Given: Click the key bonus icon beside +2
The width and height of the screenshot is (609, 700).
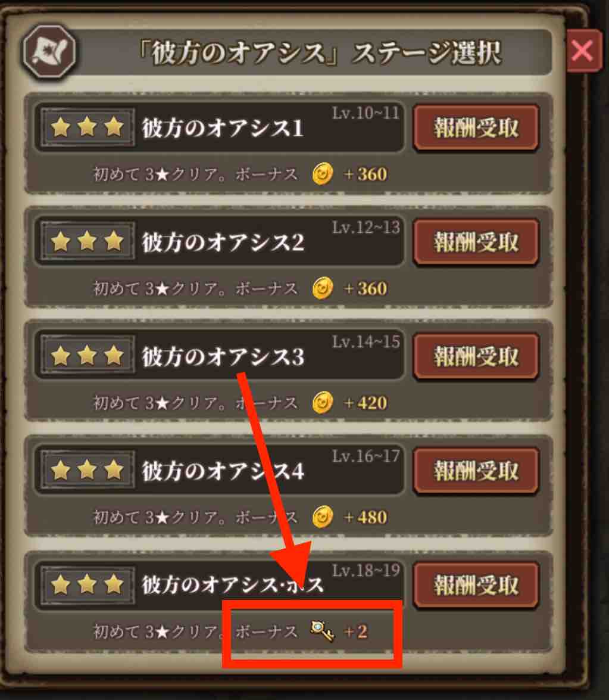Looking at the screenshot, I should point(322,631).
